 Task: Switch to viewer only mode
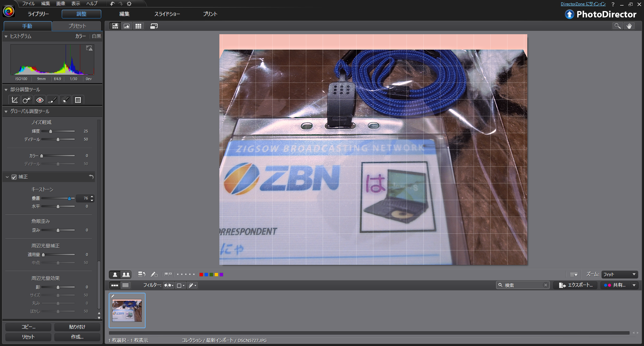127,26
